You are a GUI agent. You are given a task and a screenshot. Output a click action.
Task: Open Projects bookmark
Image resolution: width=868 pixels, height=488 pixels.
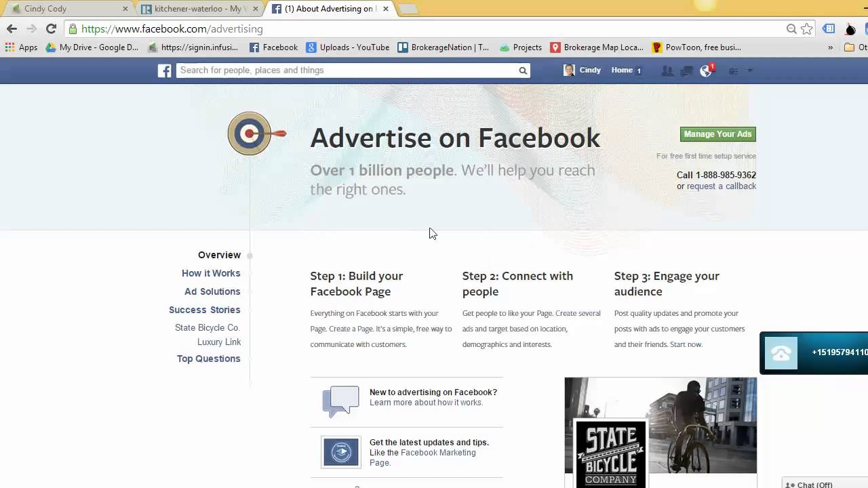[521, 47]
